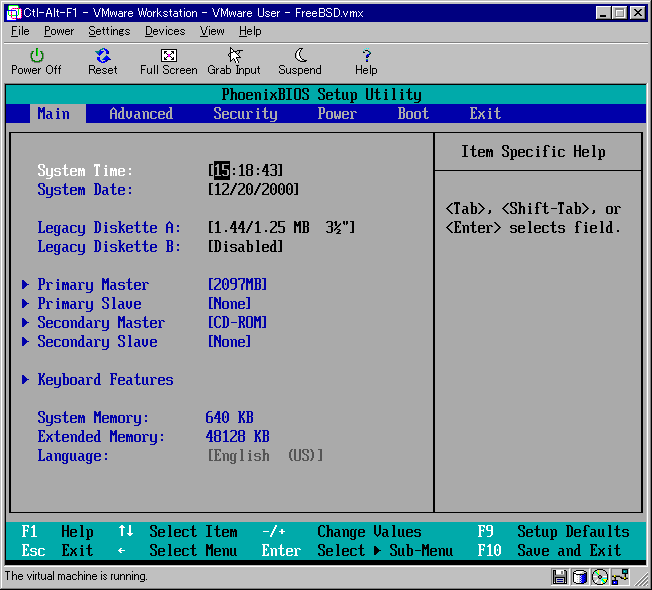Open the View menu
Screen dimensions: 652x590
212,31
